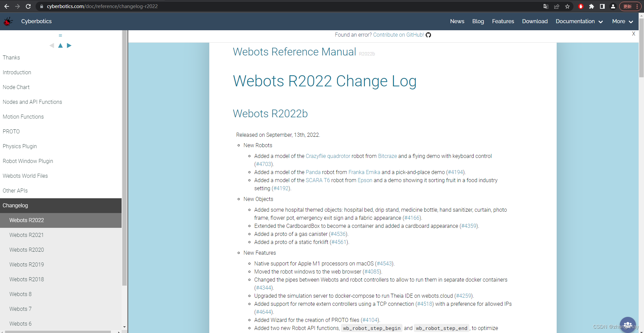Viewport: 644px width, 333px height.
Task: Open extensions puzzle icon
Action: pos(592,6)
